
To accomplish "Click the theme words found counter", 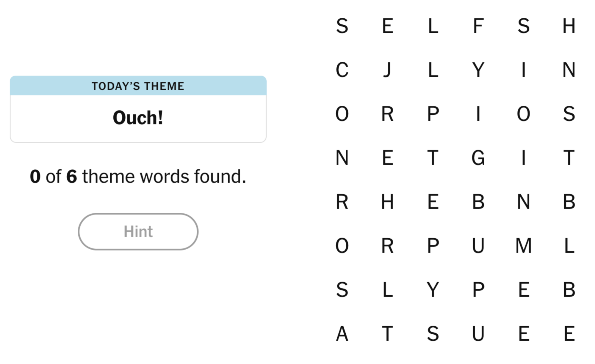I will [x=138, y=177].
